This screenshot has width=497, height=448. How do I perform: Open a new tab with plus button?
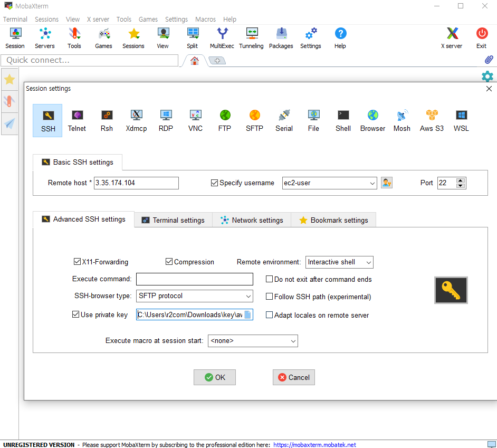pyautogui.click(x=217, y=61)
